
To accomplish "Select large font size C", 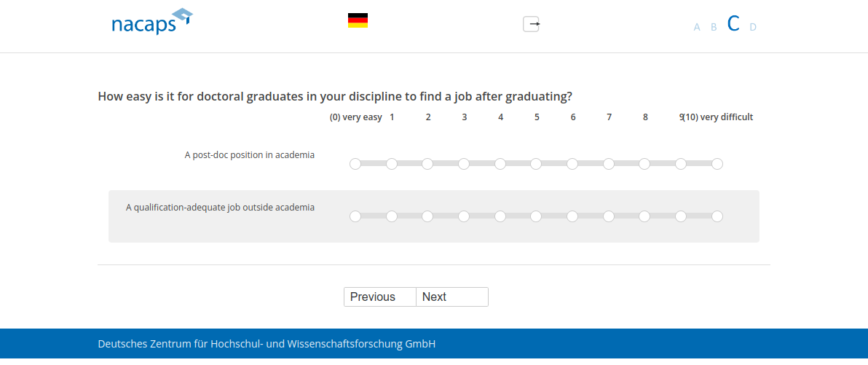I will (733, 24).
